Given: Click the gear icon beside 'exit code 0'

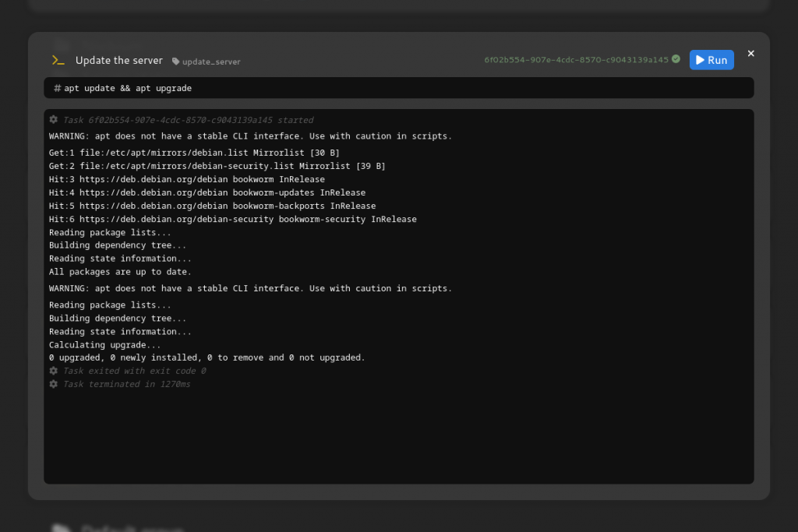Looking at the screenshot, I should point(54,371).
